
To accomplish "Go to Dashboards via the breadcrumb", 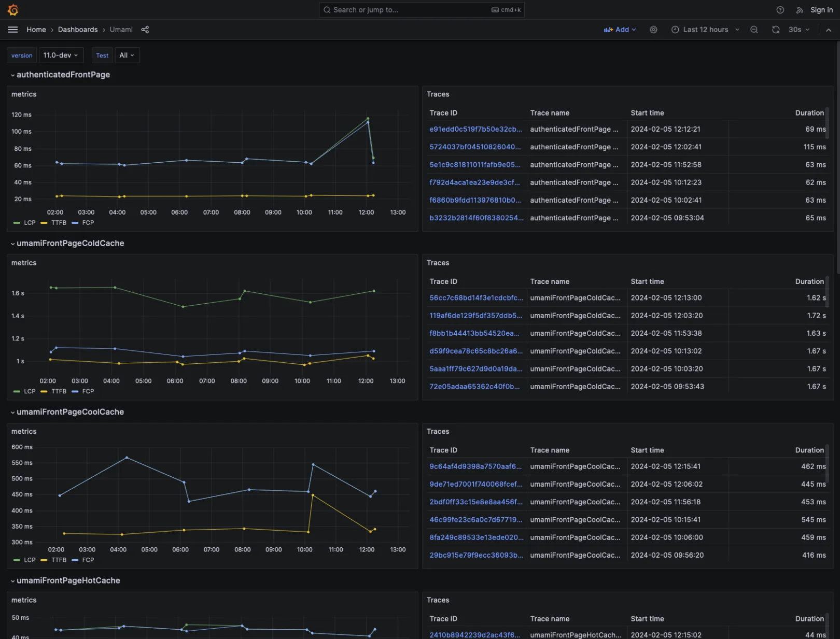I will 78,30.
